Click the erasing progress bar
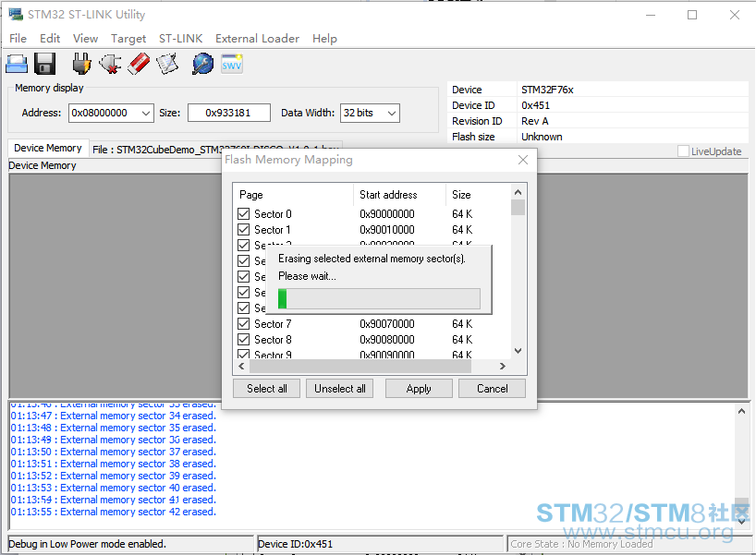This screenshot has width=756, height=555. 379,298
